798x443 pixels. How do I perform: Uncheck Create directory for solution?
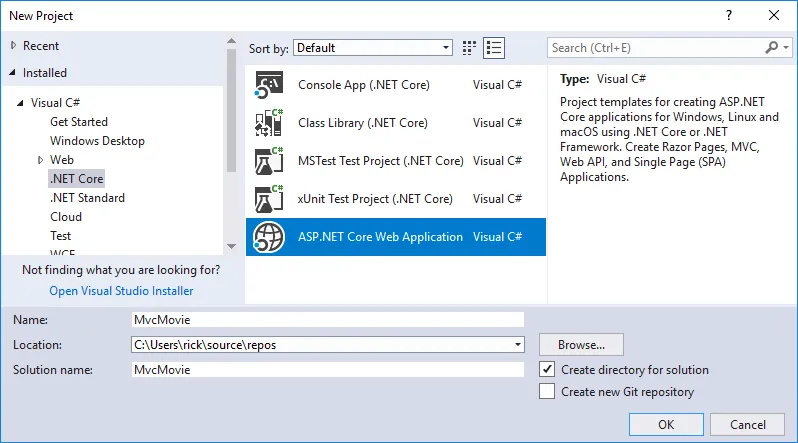(x=547, y=369)
